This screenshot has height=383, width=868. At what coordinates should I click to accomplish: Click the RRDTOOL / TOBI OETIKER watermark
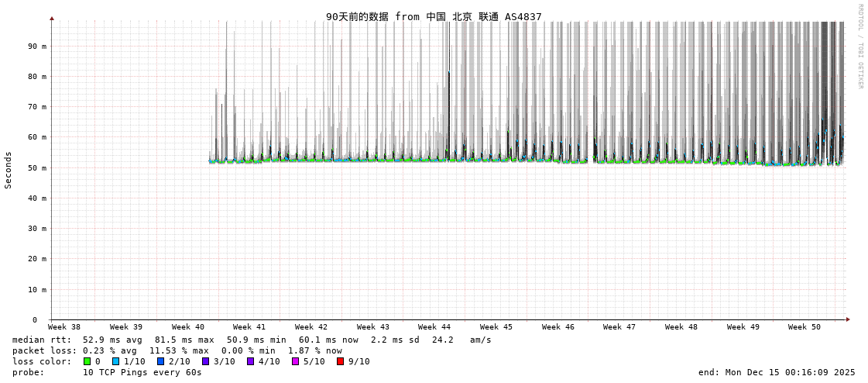pos(859,47)
